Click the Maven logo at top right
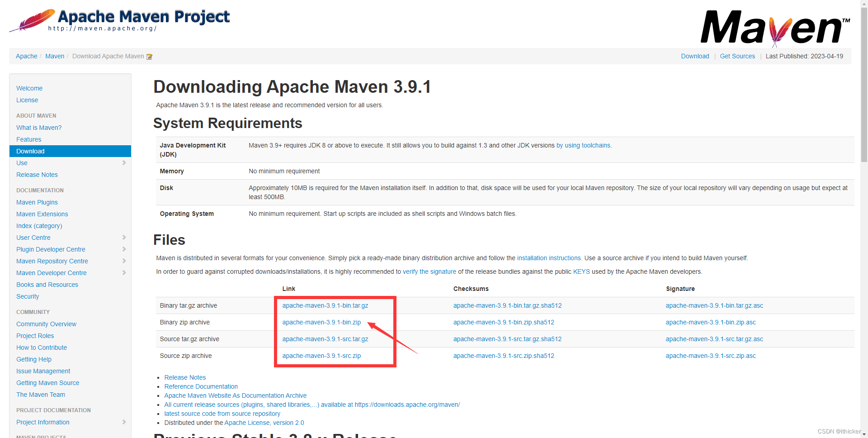 point(775,28)
